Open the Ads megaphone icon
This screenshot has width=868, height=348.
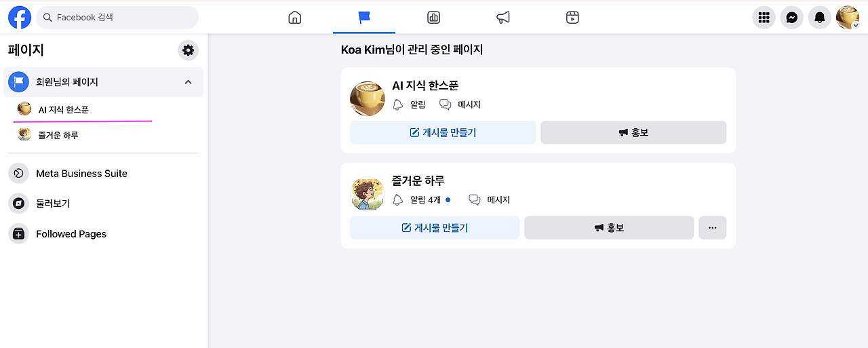tap(503, 18)
